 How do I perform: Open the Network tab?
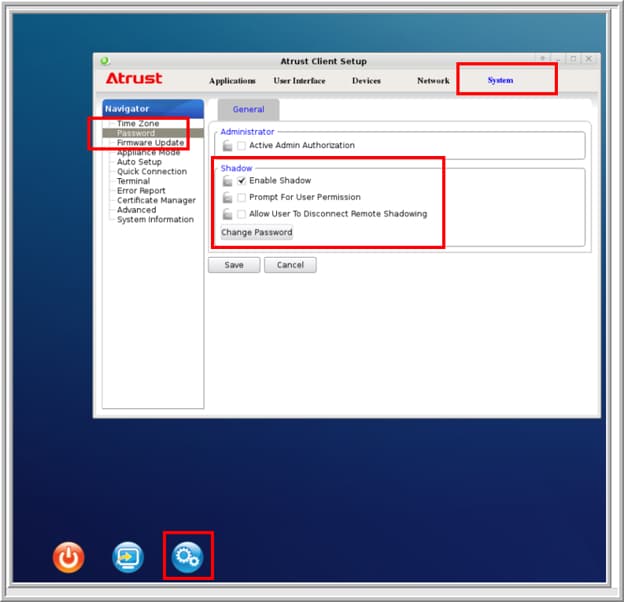pos(433,81)
